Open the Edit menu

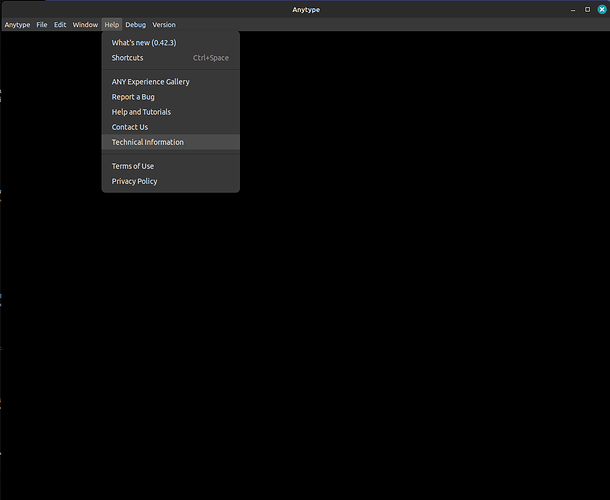60,25
